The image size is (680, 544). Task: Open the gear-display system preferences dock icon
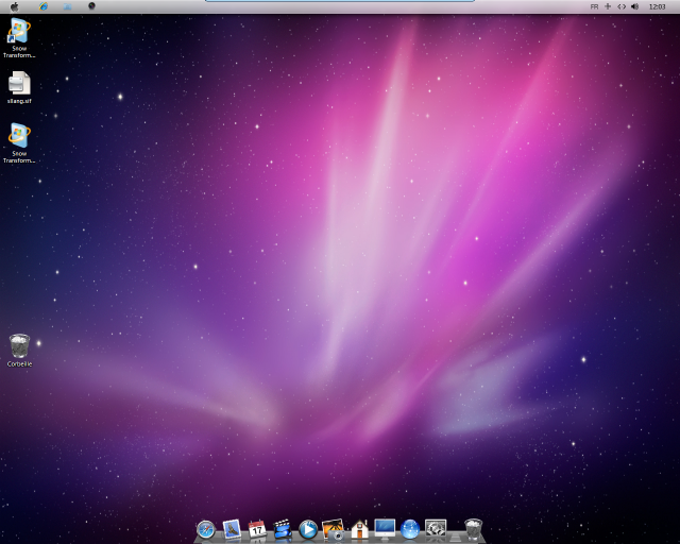pyautogui.click(x=435, y=529)
